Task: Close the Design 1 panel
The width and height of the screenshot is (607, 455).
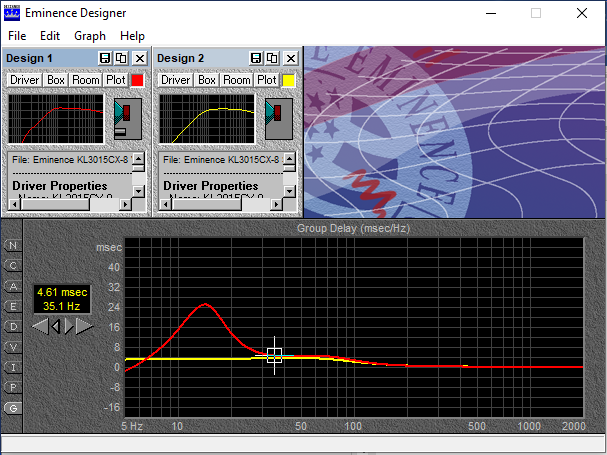Action: (140, 58)
